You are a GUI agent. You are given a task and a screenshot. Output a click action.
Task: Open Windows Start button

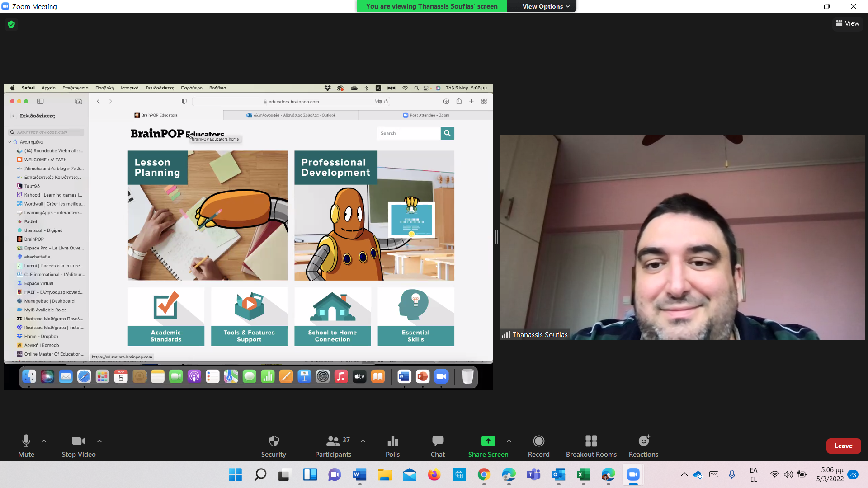[x=235, y=474]
